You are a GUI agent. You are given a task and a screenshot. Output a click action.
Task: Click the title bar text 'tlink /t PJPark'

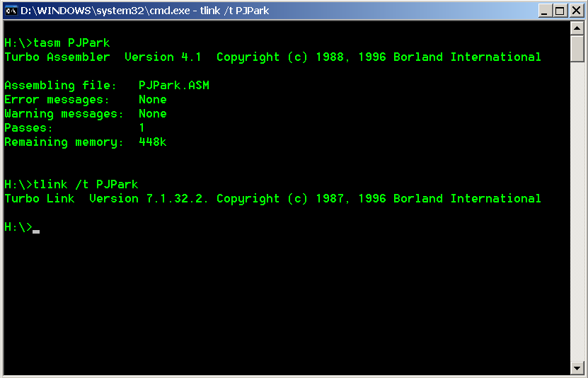coord(234,11)
